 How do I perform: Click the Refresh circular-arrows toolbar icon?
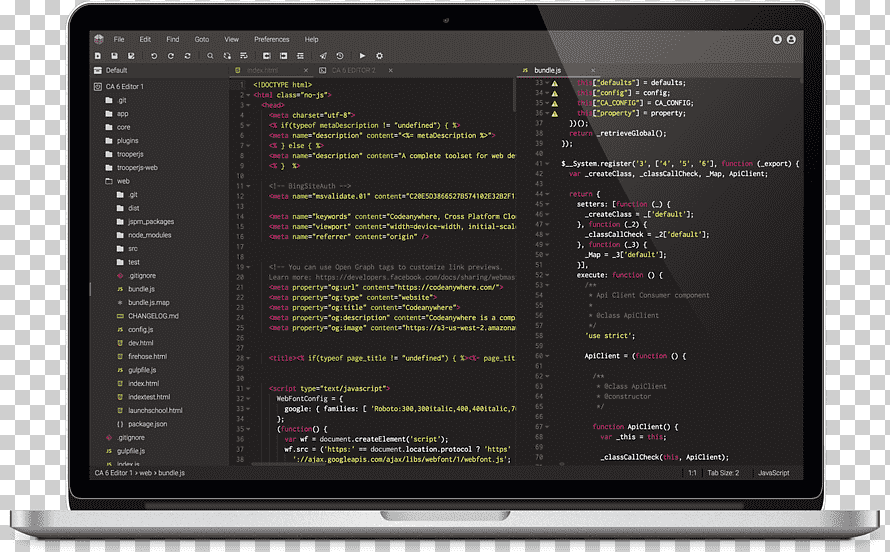(187, 56)
